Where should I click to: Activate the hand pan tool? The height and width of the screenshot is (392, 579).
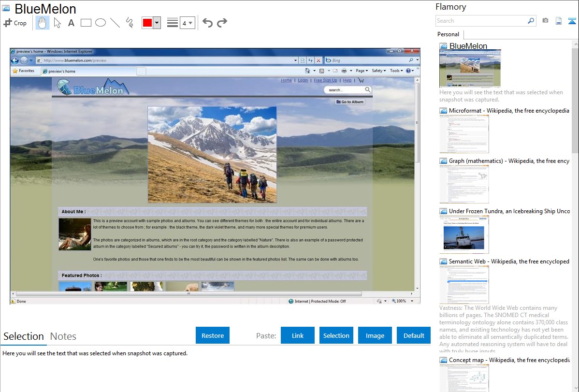(x=42, y=23)
